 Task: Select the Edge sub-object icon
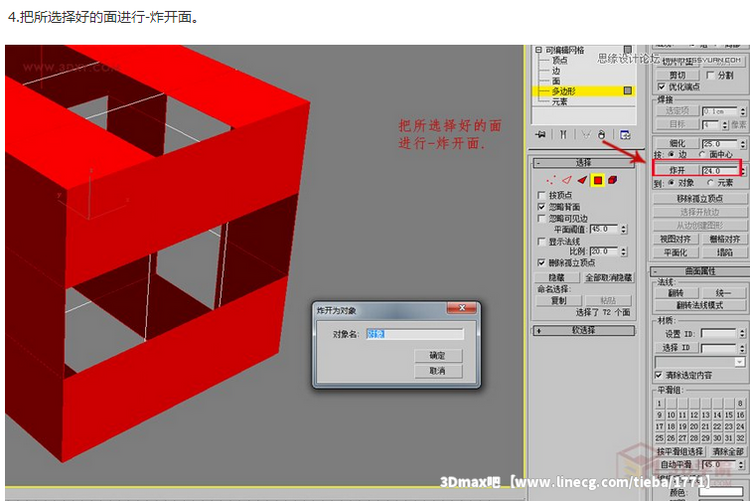coord(567,180)
